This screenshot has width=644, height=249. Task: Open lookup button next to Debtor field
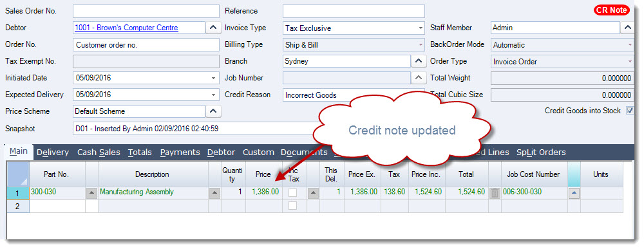click(213, 28)
